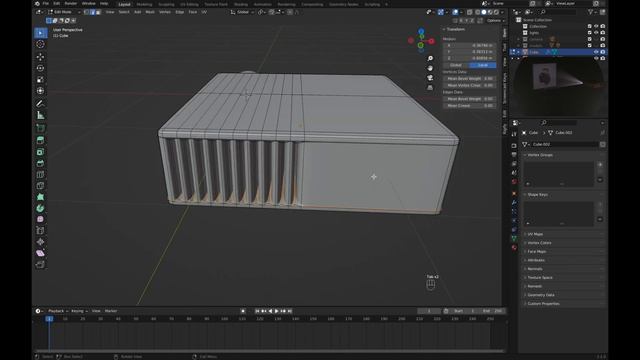Select the Extrude Region tool
The width and height of the screenshot is (640, 360).
click(x=40, y=140)
